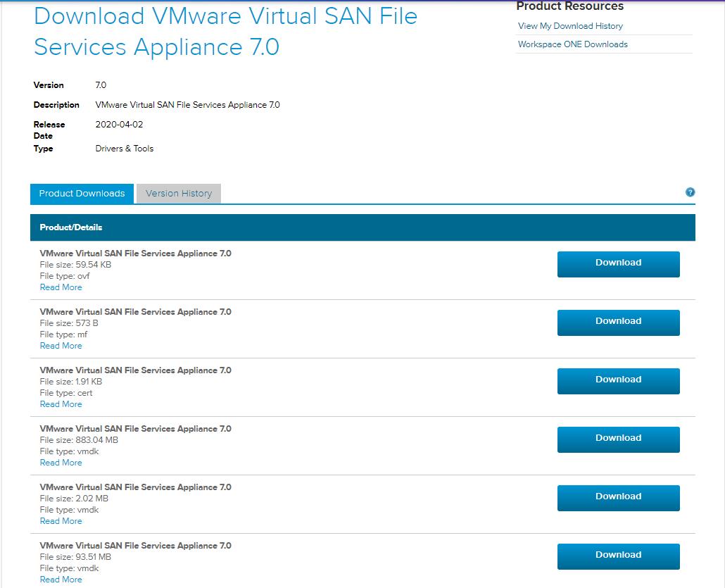
Task: Click the description VMware Virtual SAN File Services Appliance 7.0
Action: [x=187, y=105]
